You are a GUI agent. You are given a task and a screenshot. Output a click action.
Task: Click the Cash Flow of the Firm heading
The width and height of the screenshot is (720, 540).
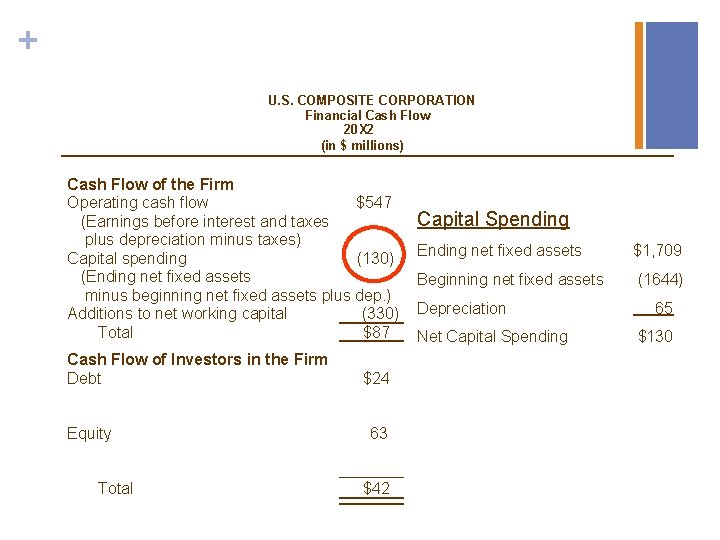point(150,184)
